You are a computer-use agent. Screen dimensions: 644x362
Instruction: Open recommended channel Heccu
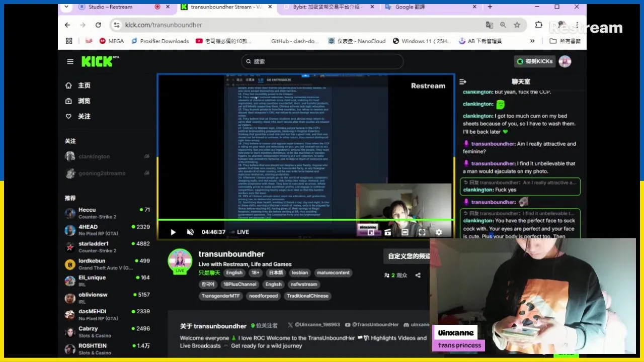(x=107, y=213)
